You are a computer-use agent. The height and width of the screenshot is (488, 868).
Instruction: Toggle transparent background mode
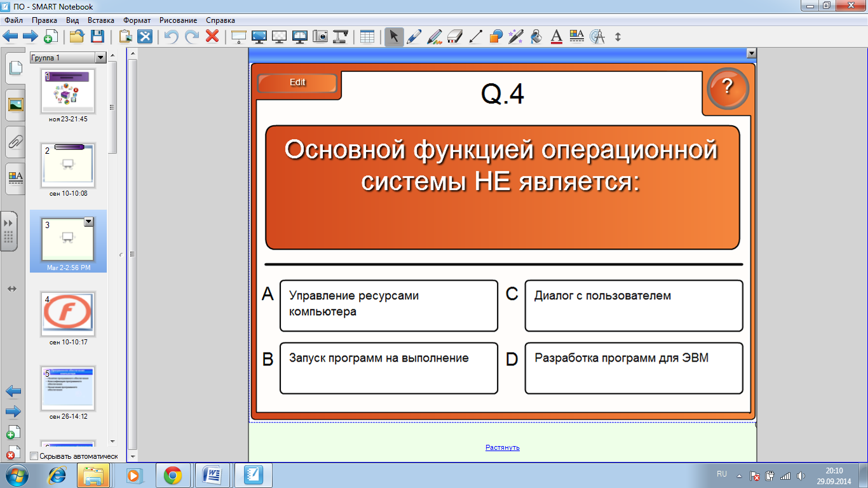coord(279,36)
